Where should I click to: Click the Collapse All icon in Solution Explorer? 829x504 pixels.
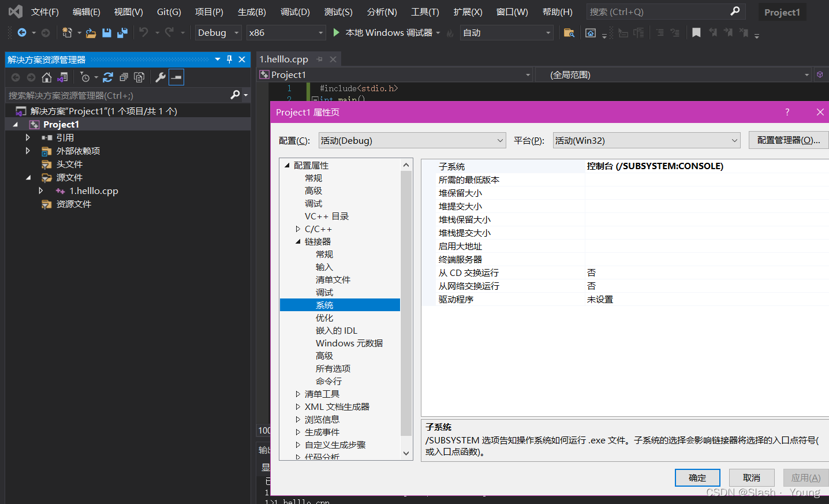(124, 77)
